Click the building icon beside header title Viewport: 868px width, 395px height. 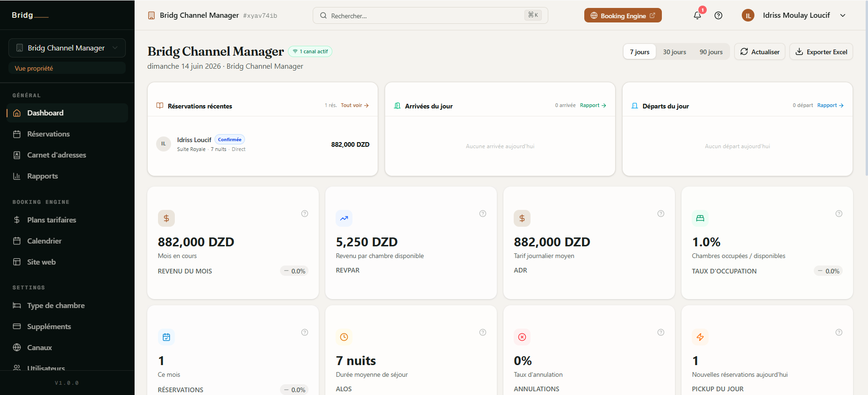pos(151,15)
